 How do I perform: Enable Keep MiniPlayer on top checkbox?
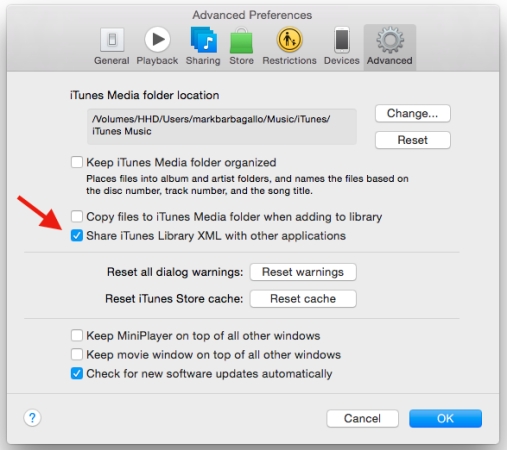point(77,335)
